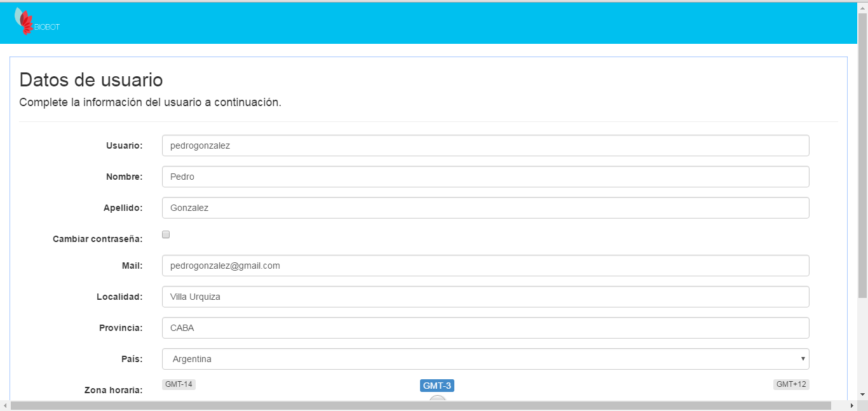The width and height of the screenshot is (868, 411).
Task: Click the scroll up arrow of vertical scrollbar
Action: click(x=862, y=7)
